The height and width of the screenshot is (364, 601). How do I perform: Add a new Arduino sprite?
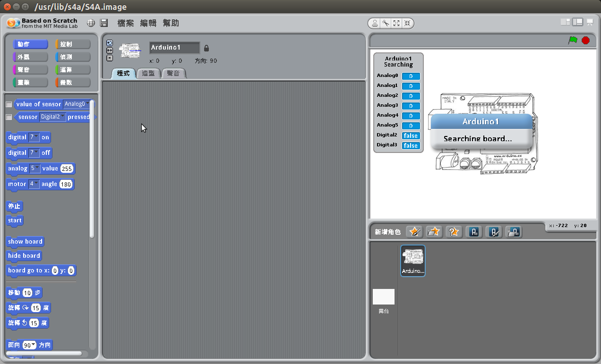pos(474,231)
